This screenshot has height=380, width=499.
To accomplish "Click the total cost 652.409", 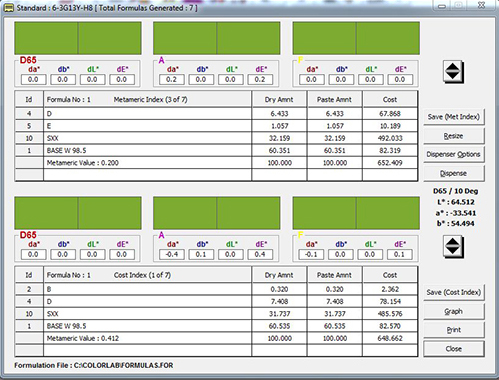I will [x=390, y=163].
